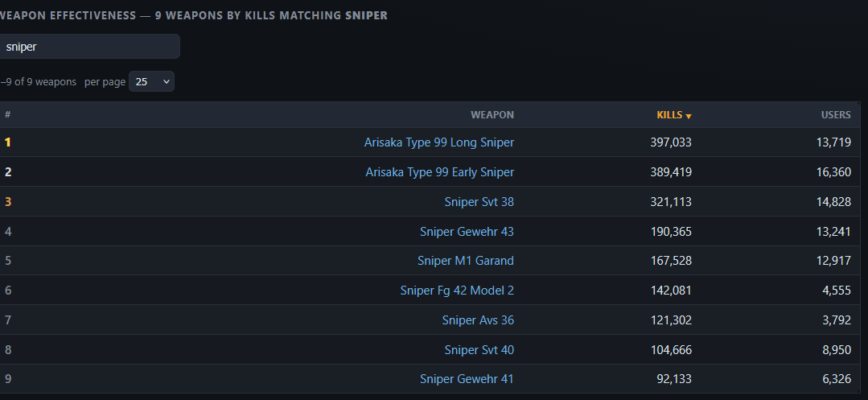Viewport: 868px width, 400px height.
Task: Click the 92,133 kills value
Action: click(673, 379)
